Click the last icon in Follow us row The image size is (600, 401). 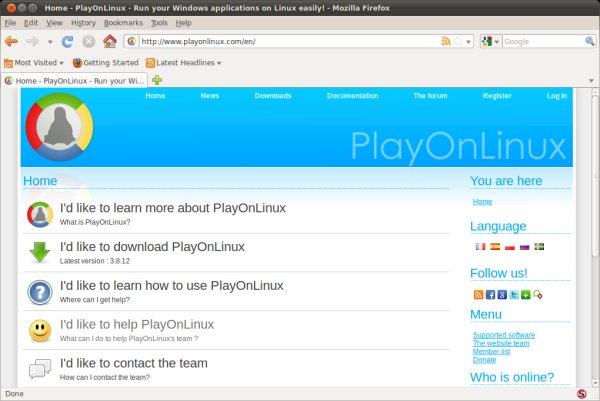coord(538,295)
